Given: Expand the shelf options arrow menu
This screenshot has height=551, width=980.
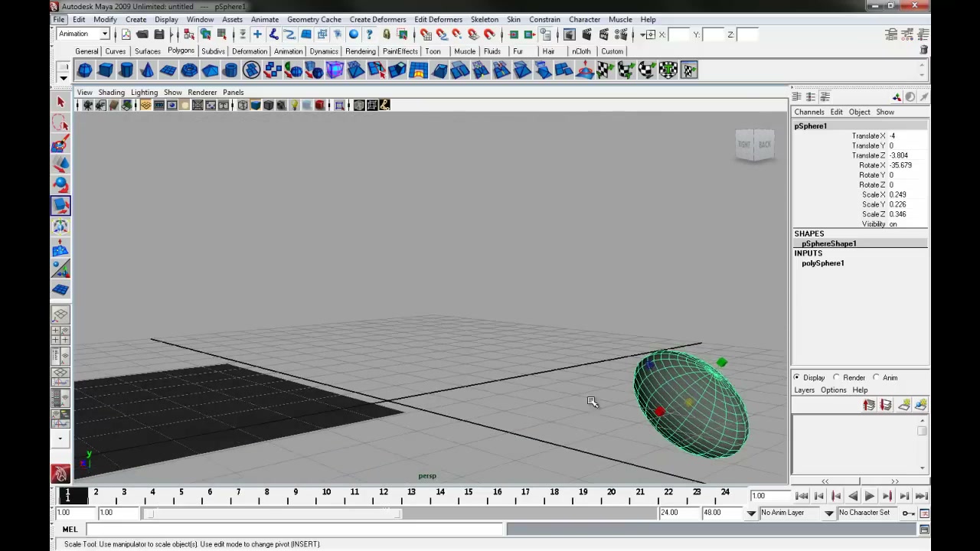Looking at the screenshot, I should click(64, 77).
